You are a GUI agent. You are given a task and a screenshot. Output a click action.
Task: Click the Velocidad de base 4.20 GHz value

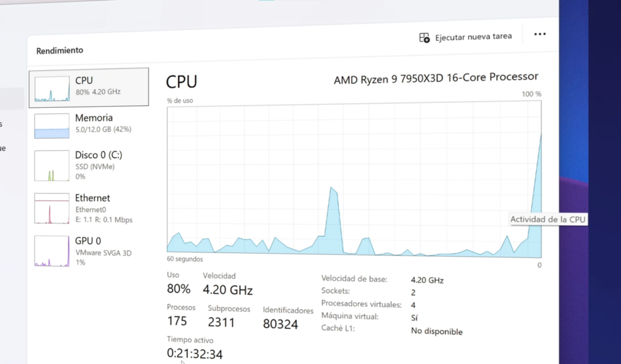(427, 280)
